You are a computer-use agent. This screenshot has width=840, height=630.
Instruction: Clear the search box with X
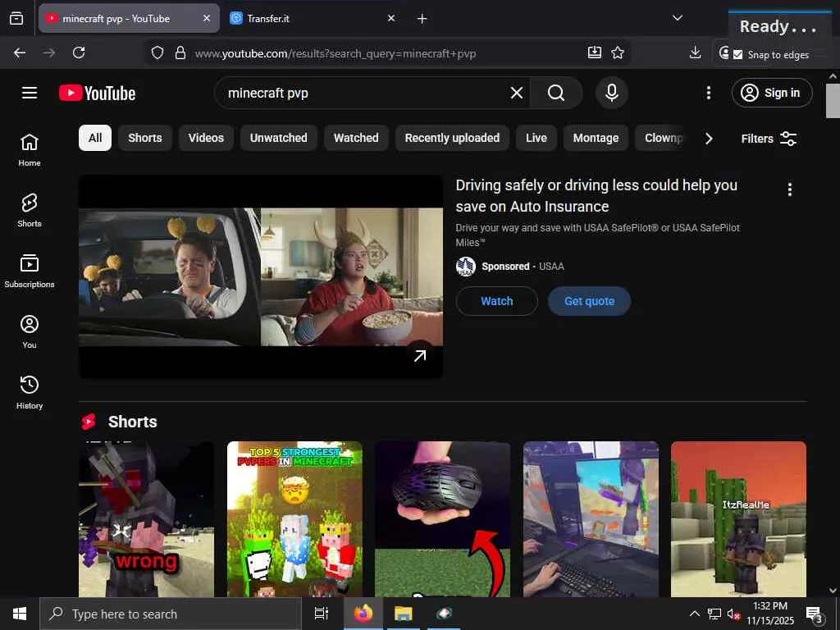517,93
